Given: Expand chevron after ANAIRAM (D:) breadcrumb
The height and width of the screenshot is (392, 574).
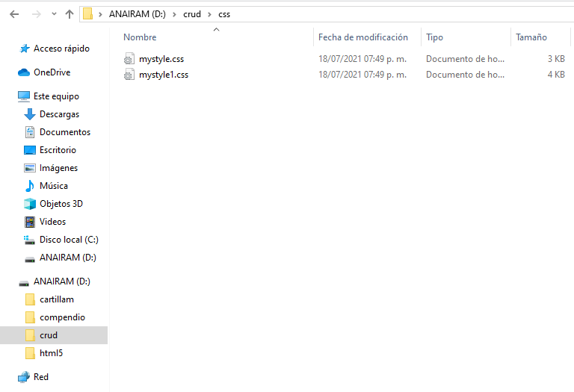Looking at the screenshot, I should click(x=174, y=14).
